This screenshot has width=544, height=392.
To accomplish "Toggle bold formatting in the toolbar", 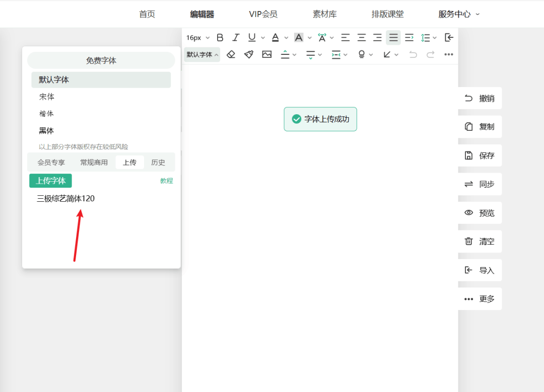I will tap(220, 38).
